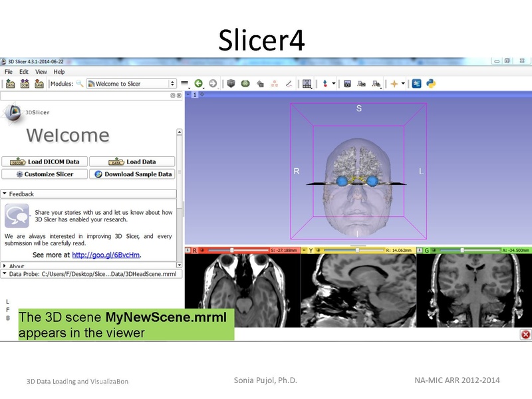The image size is (532, 399).
Task: Open dropdown arrow beside the mouse mode icon
Action: click(334, 83)
